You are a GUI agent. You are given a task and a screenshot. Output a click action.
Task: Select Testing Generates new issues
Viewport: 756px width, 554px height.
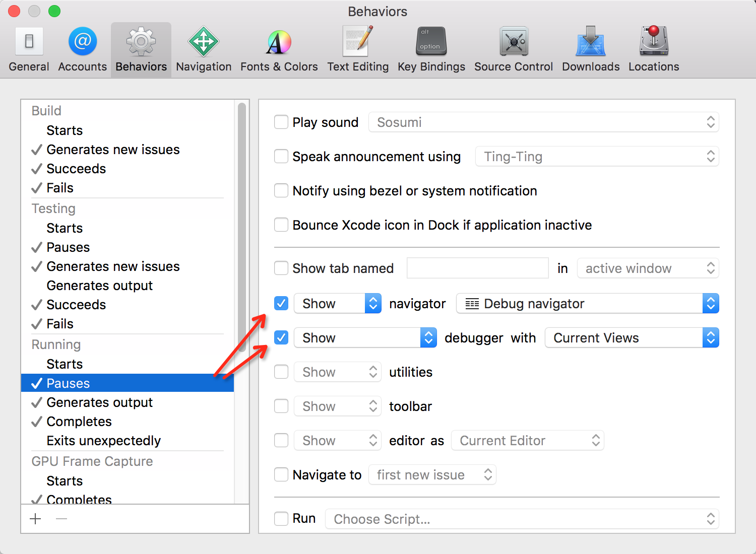point(128,266)
